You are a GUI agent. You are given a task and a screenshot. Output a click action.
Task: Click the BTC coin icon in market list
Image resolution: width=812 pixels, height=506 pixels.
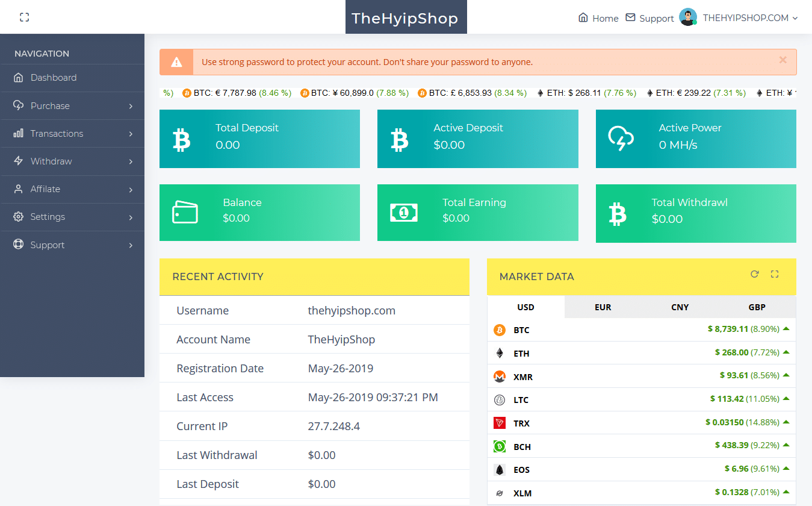(x=500, y=330)
